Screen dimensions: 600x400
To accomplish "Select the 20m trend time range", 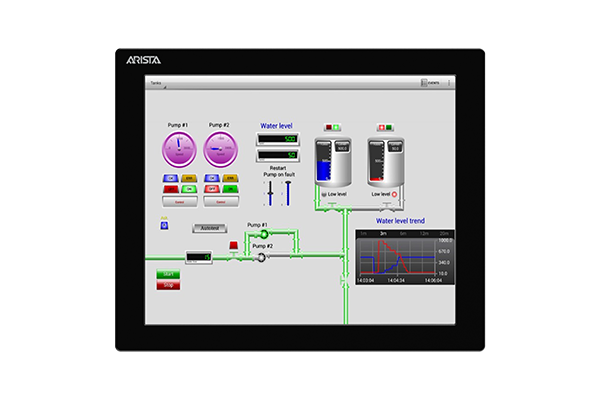I will point(443,233).
